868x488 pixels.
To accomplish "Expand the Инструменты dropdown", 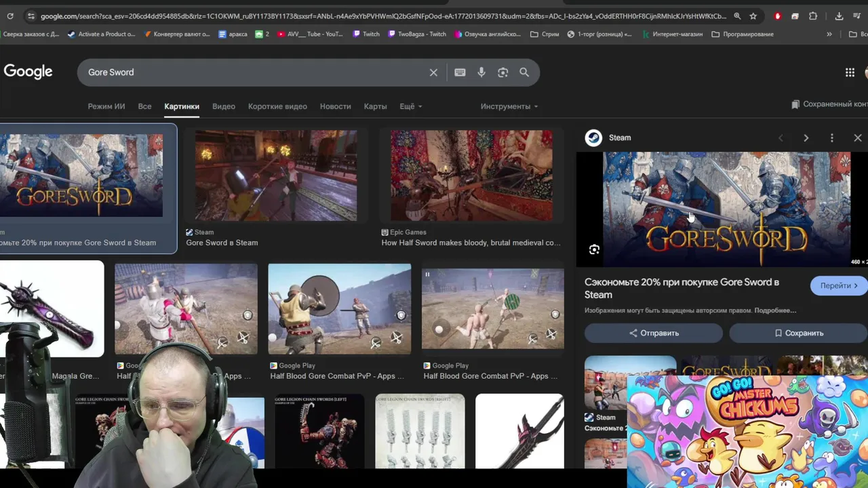I will (x=509, y=106).
